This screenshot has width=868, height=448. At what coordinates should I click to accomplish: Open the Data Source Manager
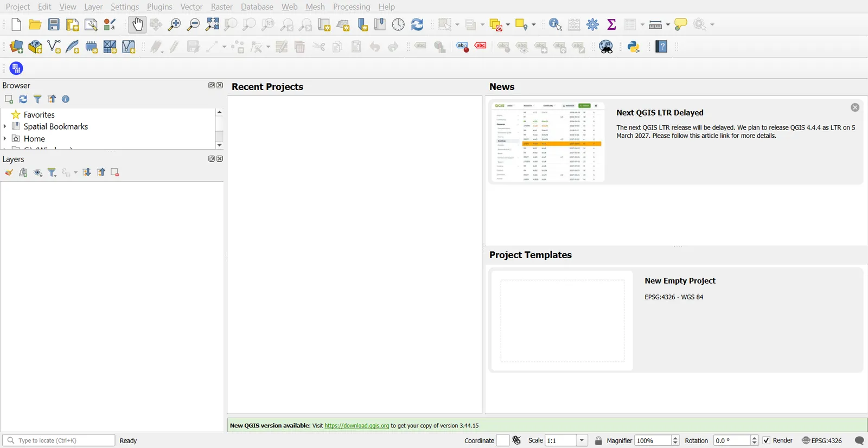[x=16, y=47]
